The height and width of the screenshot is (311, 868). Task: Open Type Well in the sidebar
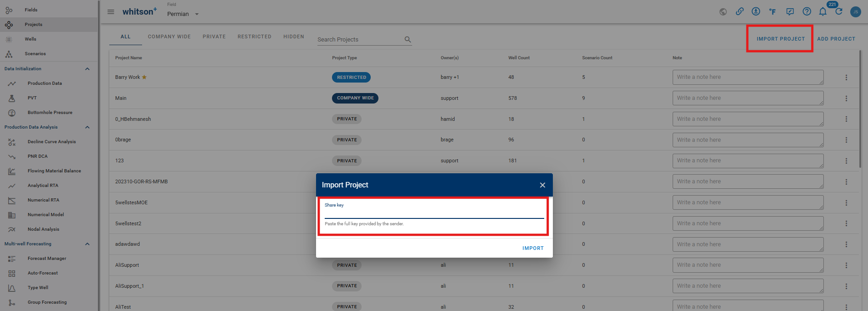pos(49,288)
